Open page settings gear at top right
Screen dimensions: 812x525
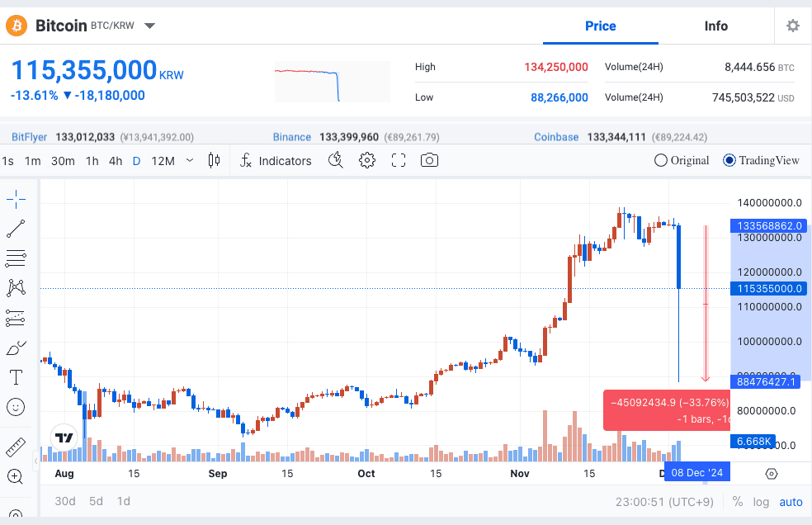coord(793,26)
